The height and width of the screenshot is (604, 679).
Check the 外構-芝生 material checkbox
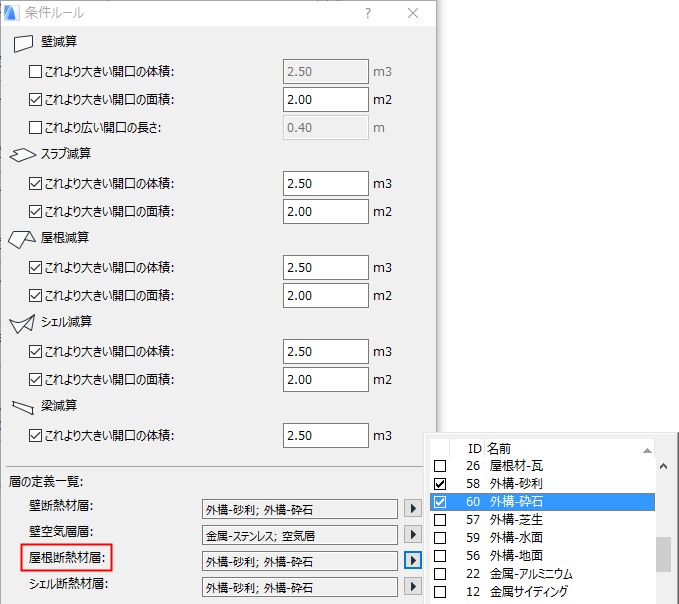tap(440, 520)
